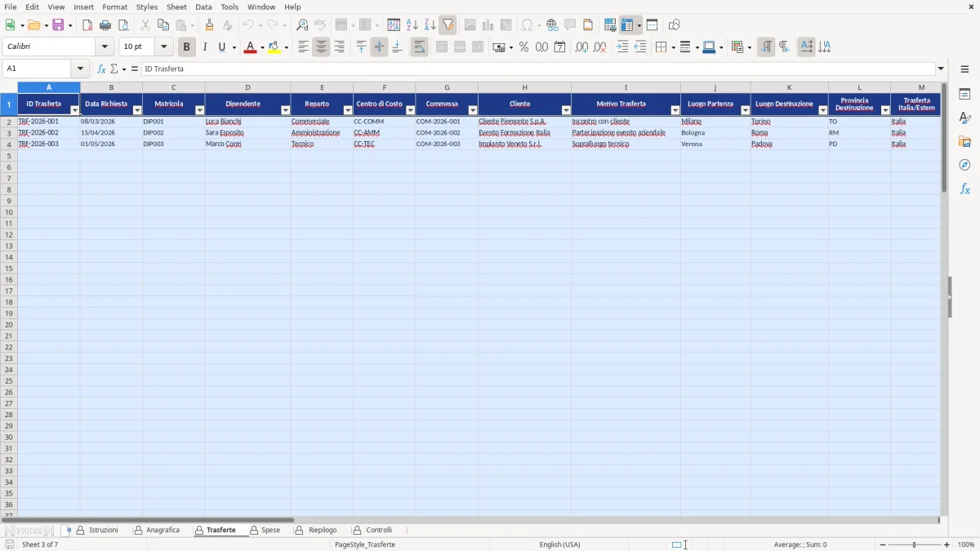Open the Font Size dropdown
This screenshot has height=551, width=980.
click(163, 47)
